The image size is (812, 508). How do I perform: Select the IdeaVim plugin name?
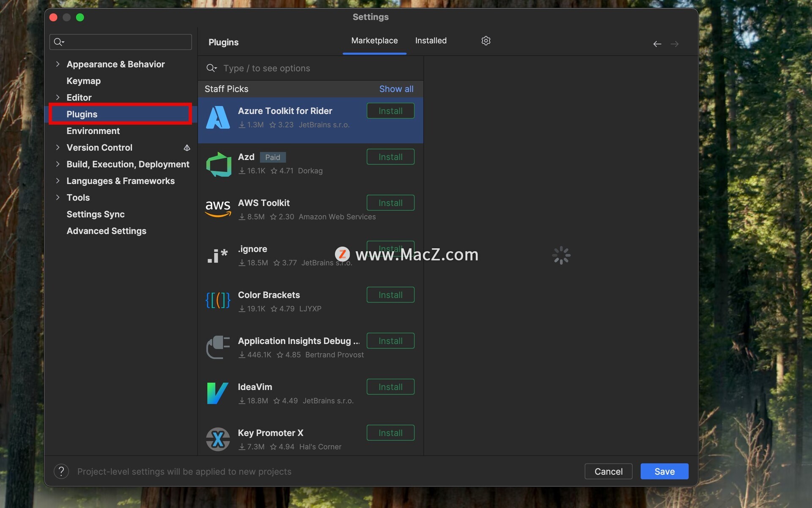coord(255,387)
